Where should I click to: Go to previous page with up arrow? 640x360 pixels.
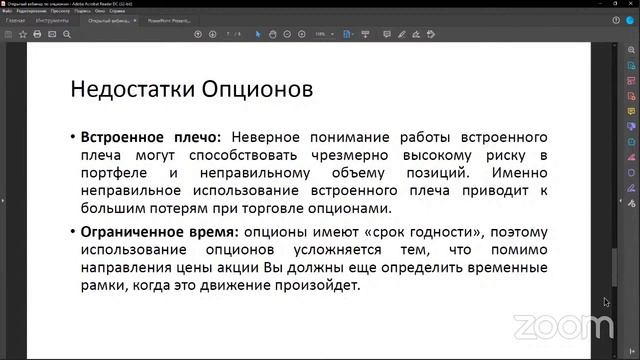198,34
